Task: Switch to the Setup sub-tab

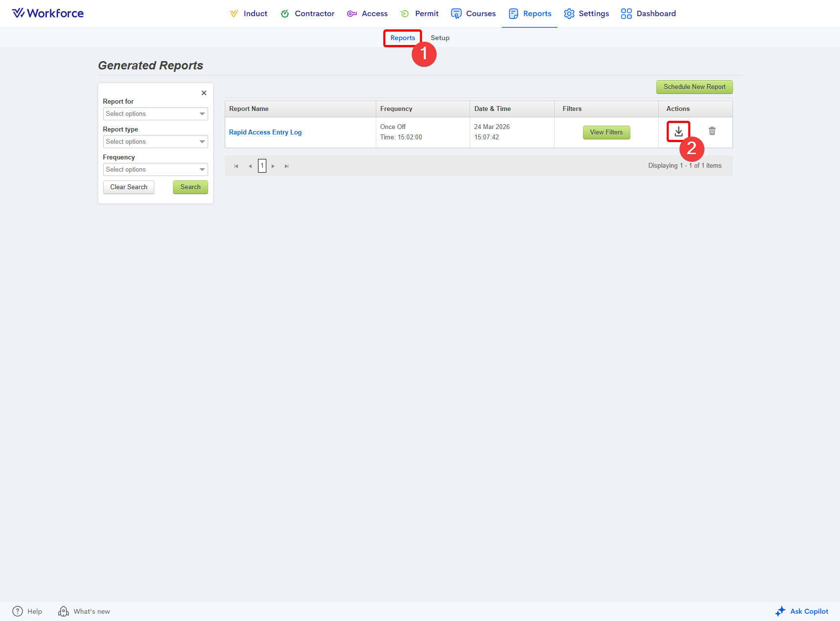Action: [x=440, y=38]
